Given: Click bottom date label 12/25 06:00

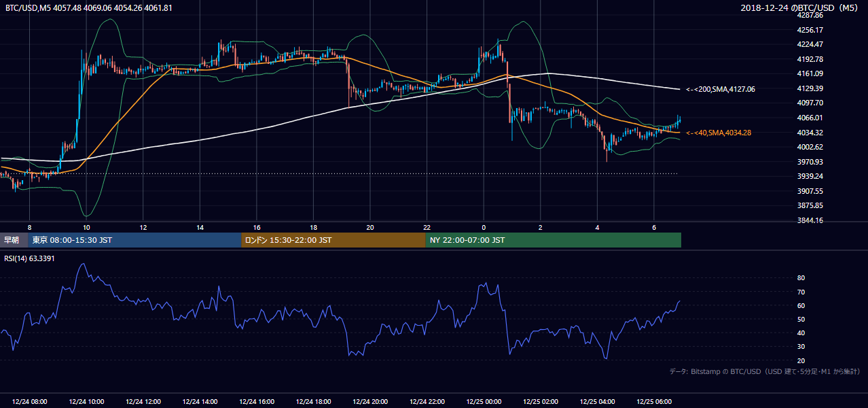Looking at the screenshot, I should 654,402.
